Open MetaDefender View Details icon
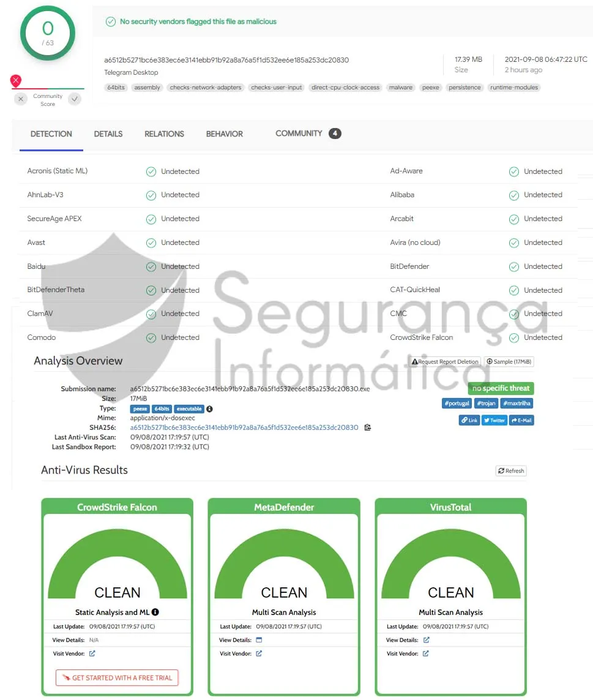593x700 pixels. (259, 640)
